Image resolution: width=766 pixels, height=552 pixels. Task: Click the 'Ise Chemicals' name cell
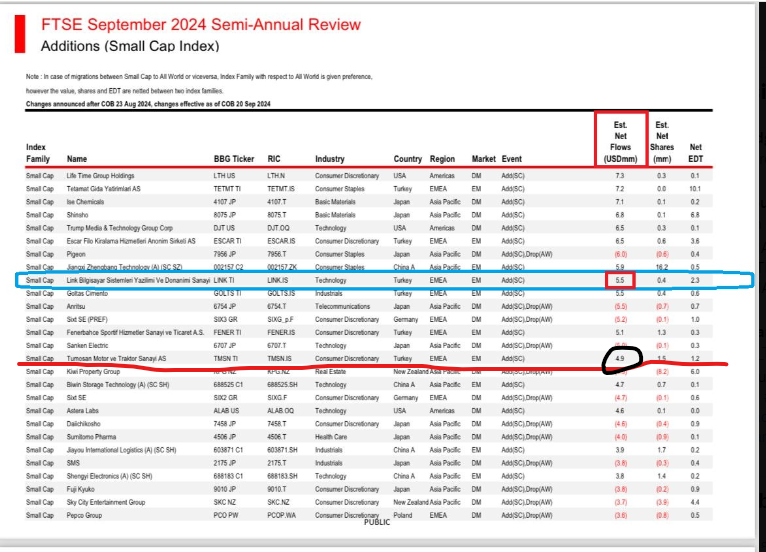[85, 202]
